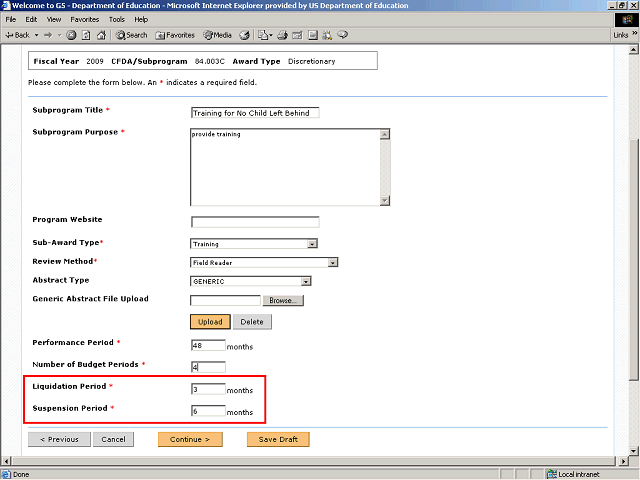This screenshot has height=480, width=640.
Task: Open the Mail toolbar icon
Action: pos(264,35)
